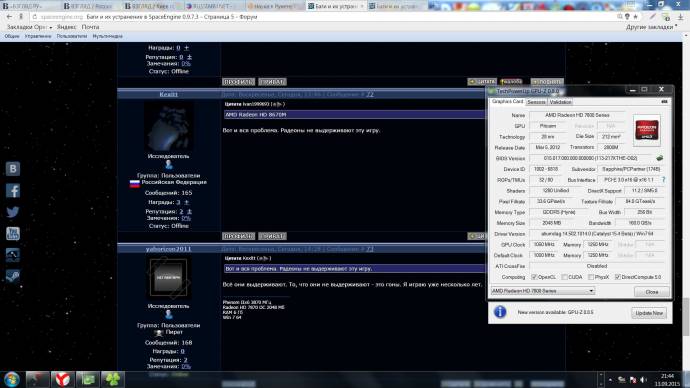Open the Twitter share icon in sidebar
Image resolution: width=690 pixels, height=388 pixels.
13,212
